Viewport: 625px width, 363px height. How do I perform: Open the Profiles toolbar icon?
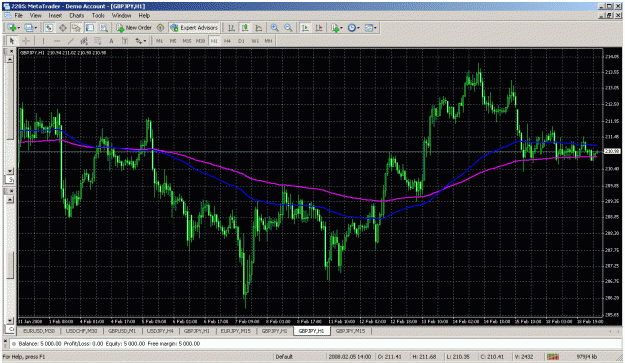[x=29, y=27]
